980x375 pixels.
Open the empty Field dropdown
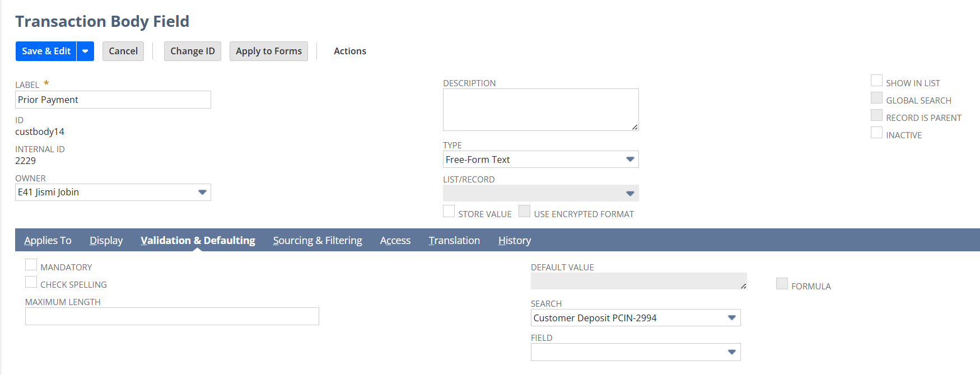coord(731,352)
